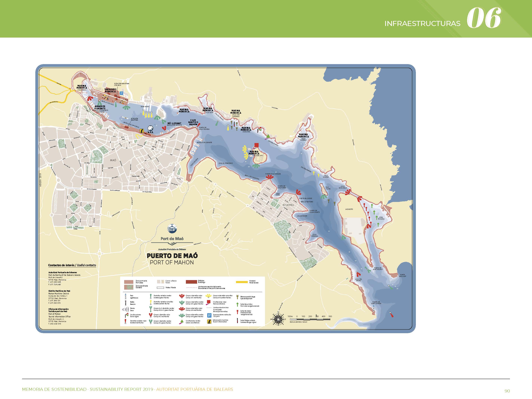Click the large 06 chapter number
Image resolution: width=532 pixels, height=399 pixels.
tap(484, 18)
